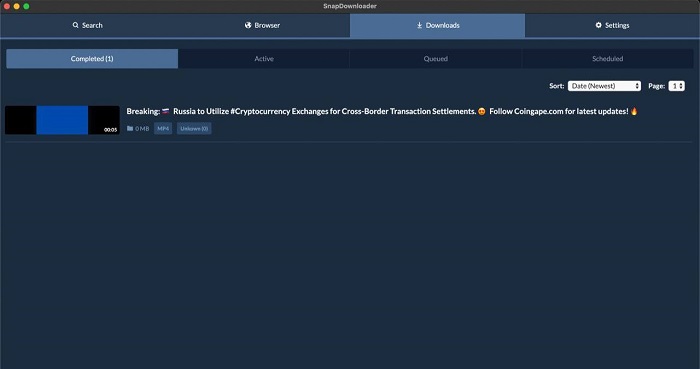
Task: Click the Russia cryptocurrency video title
Action: tap(382, 111)
